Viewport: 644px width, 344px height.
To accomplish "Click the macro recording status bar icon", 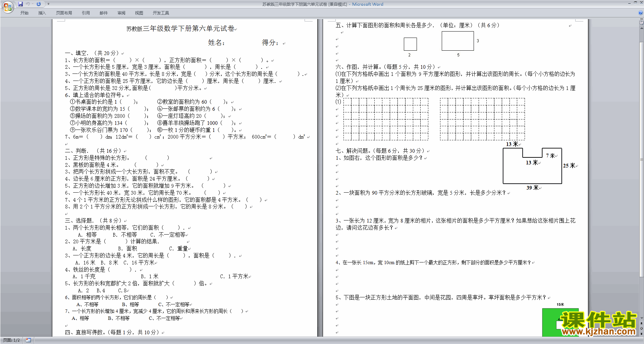I will pyautogui.click(x=29, y=340).
